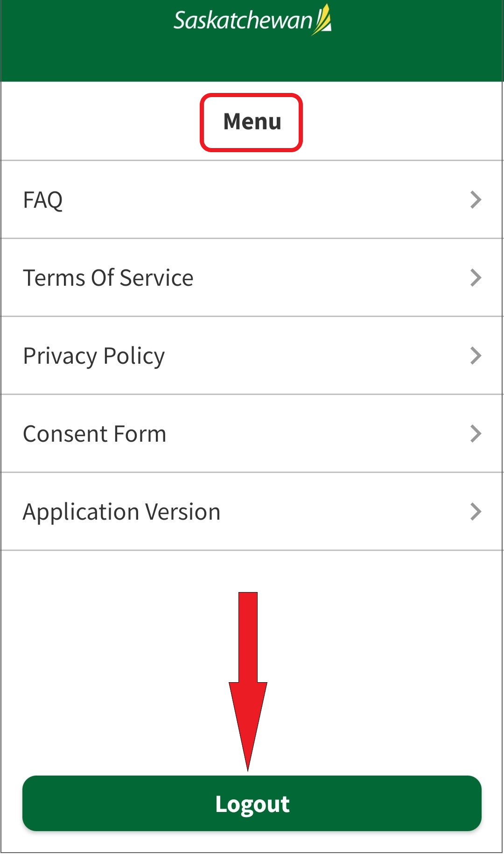The width and height of the screenshot is (504, 854).
Task: Click the shaft of the red arrow
Action: point(248,635)
